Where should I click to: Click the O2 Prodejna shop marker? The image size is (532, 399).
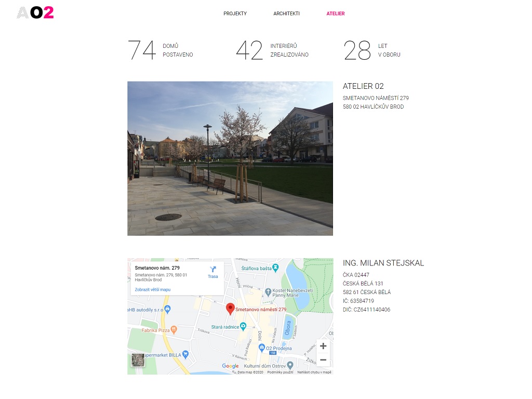pyautogui.click(x=262, y=348)
